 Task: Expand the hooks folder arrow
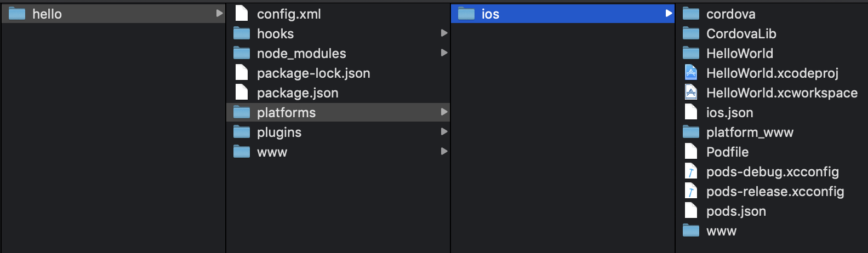click(444, 33)
